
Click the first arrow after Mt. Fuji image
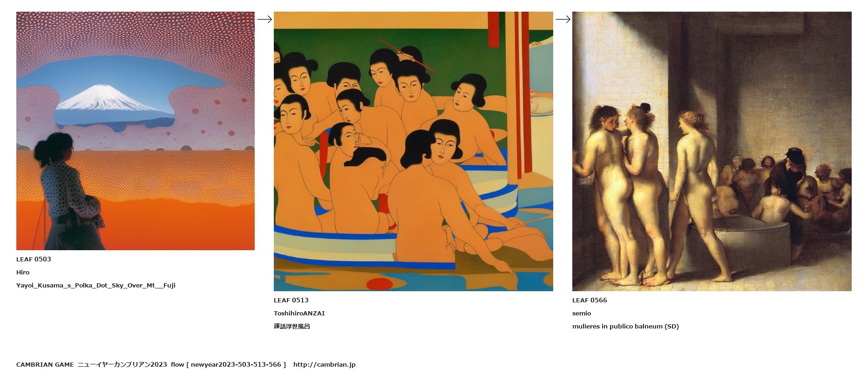tap(264, 19)
